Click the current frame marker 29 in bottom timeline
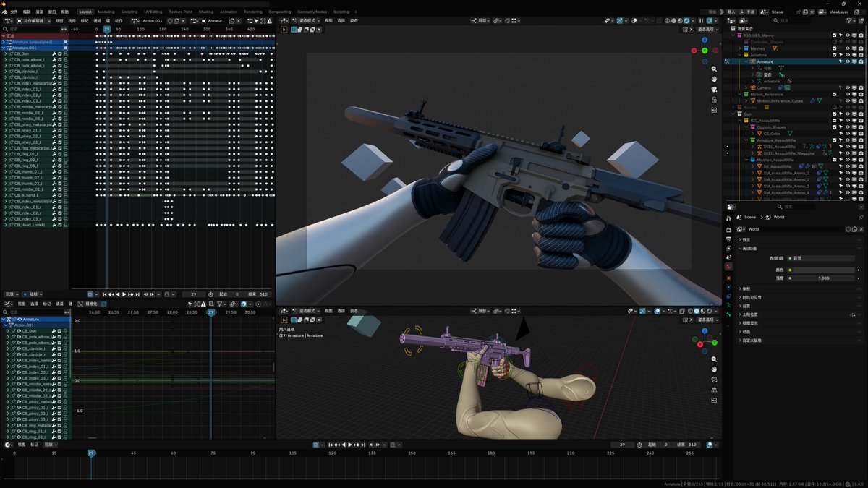Image resolution: width=868 pixels, height=488 pixels. point(91,453)
